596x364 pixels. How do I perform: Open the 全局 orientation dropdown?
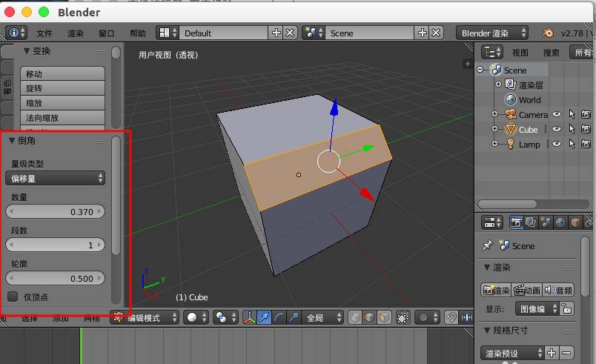[322, 317]
